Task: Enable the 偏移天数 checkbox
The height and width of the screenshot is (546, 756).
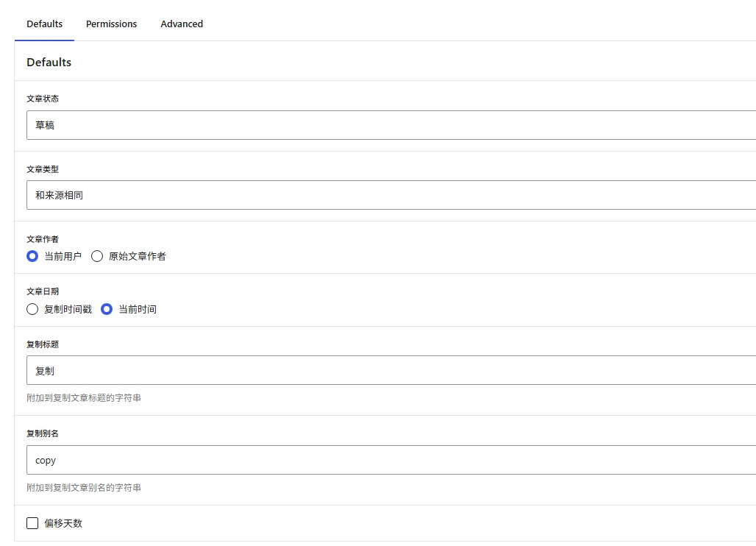Action: (32, 523)
